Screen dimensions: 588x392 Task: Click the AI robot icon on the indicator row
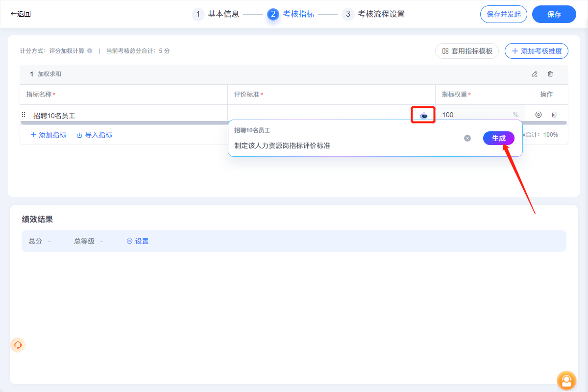click(423, 114)
